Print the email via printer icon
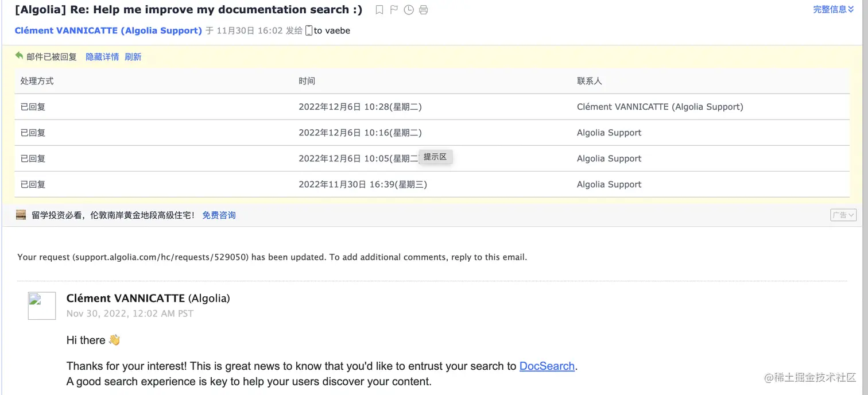 click(423, 10)
